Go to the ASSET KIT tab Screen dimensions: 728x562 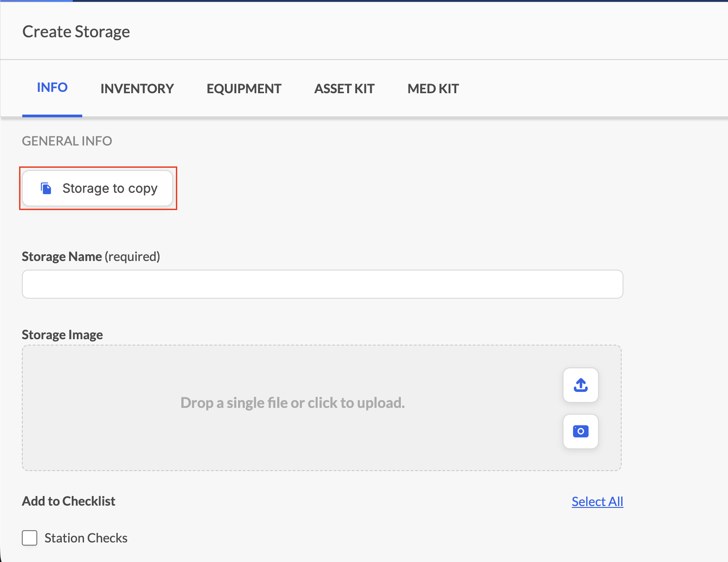tap(344, 89)
